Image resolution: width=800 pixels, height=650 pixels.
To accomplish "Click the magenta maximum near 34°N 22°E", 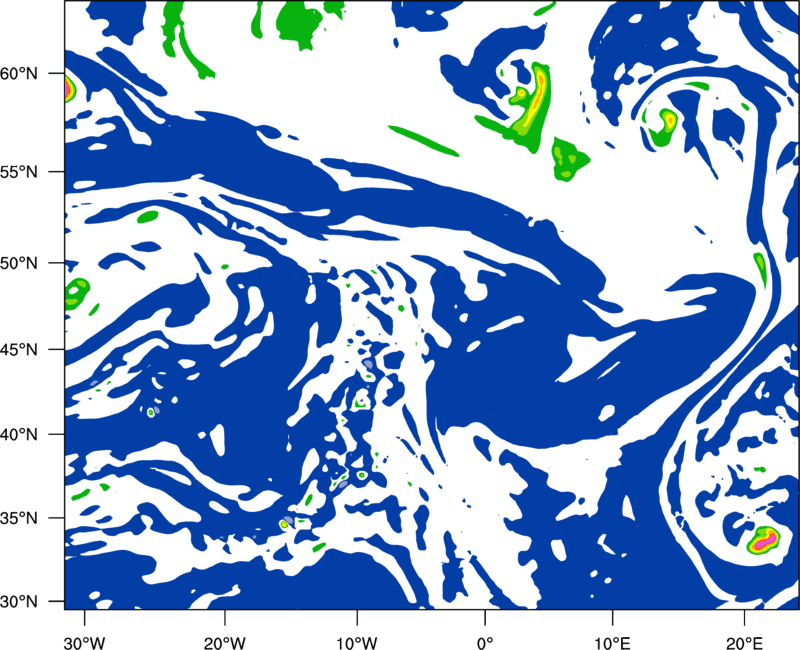I will tap(765, 540).
